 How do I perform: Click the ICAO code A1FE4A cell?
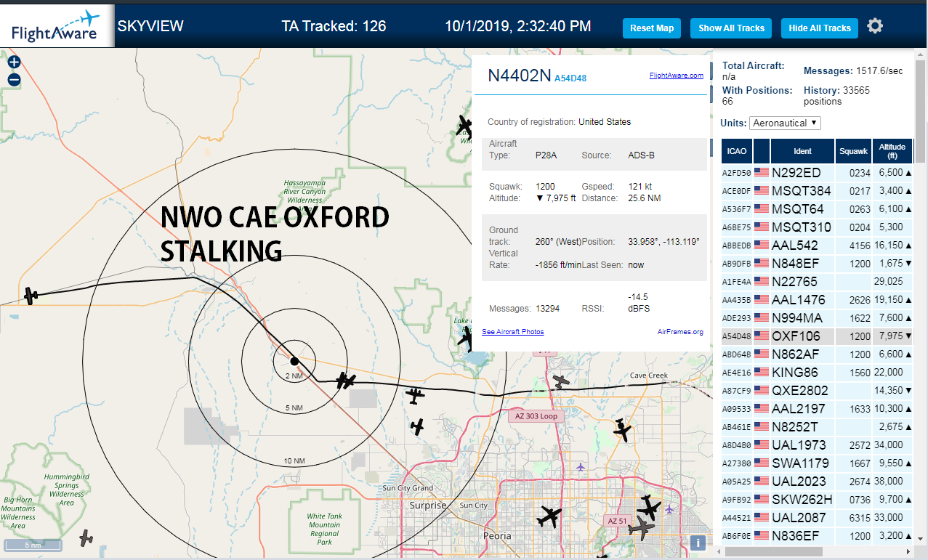[x=737, y=282]
